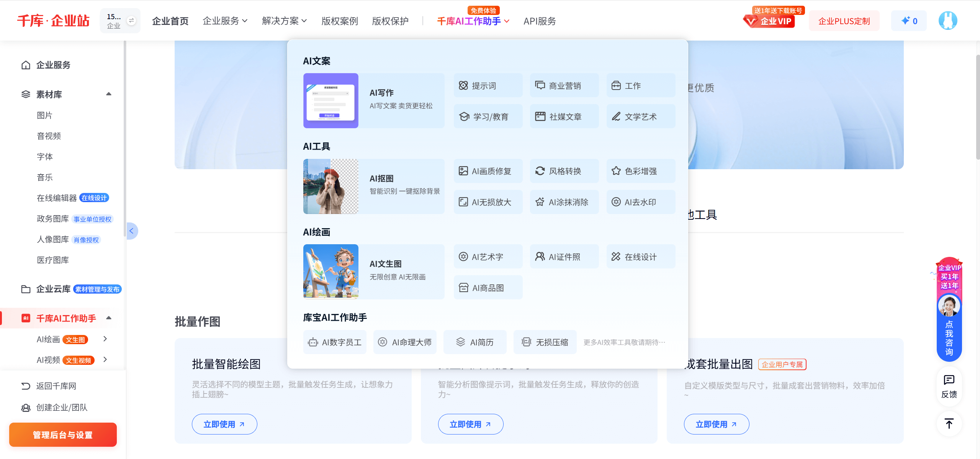
Task: Launch the AI数字员工 assistant
Action: pos(334,342)
